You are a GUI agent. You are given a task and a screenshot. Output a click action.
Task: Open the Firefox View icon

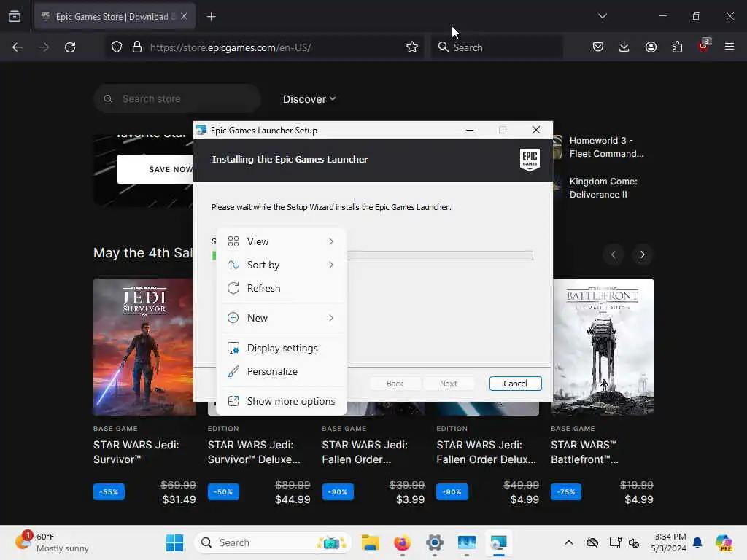(15, 17)
